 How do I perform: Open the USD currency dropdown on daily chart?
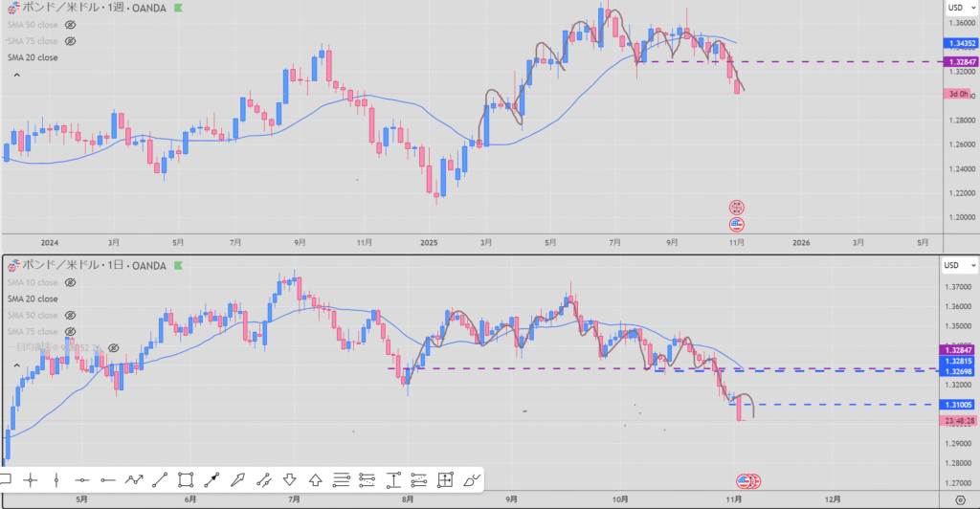click(x=958, y=265)
